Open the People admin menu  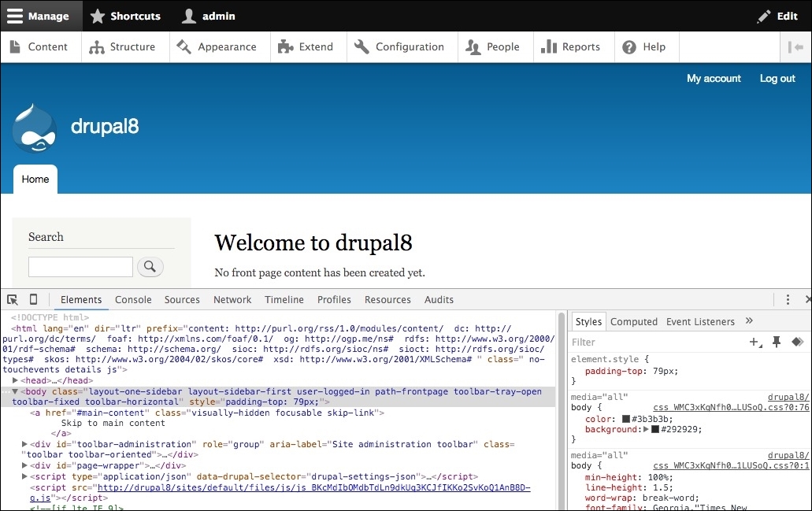pyautogui.click(x=495, y=47)
